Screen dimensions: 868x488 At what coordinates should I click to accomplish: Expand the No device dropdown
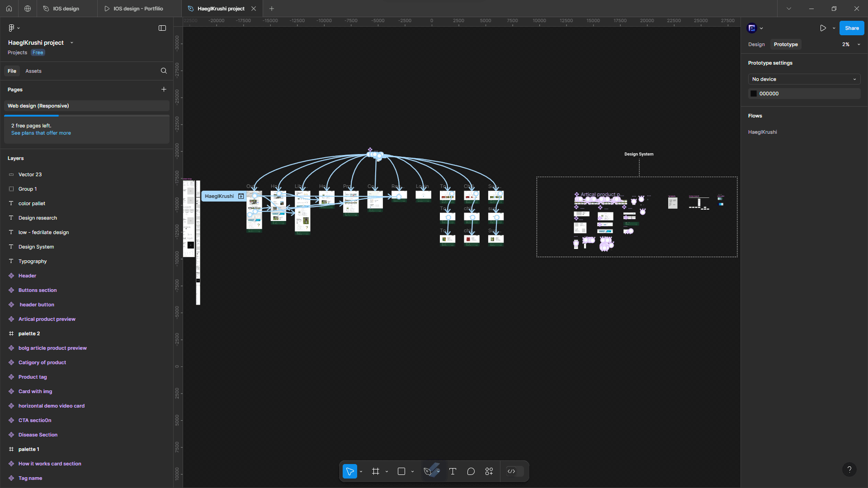[x=804, y=79]
